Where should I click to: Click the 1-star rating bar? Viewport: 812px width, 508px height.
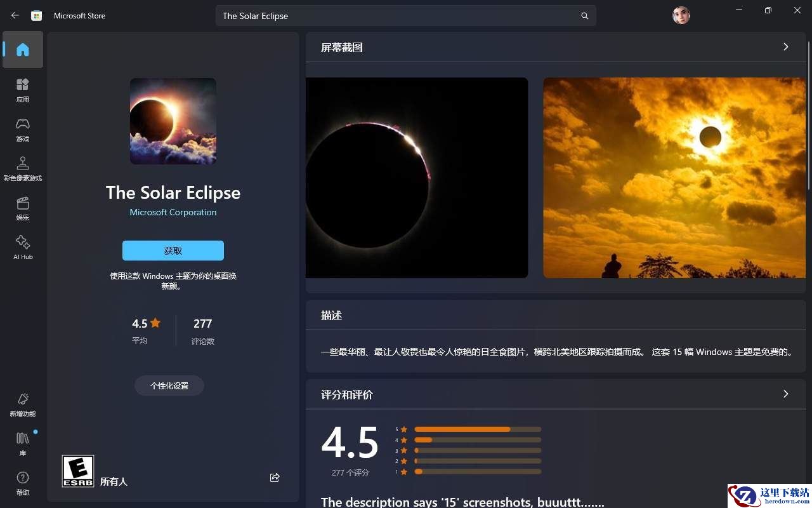(x=478, y=472)
